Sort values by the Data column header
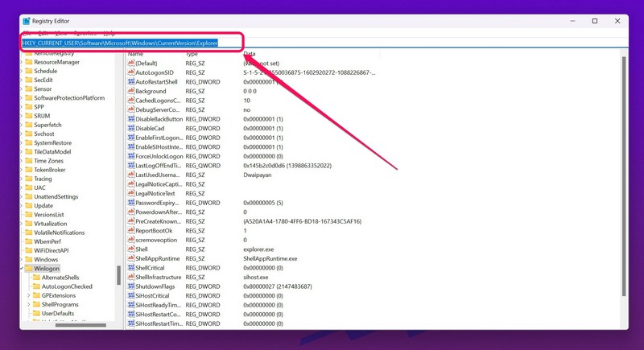This screenshot has width=644, height=350. pos(250,53)
